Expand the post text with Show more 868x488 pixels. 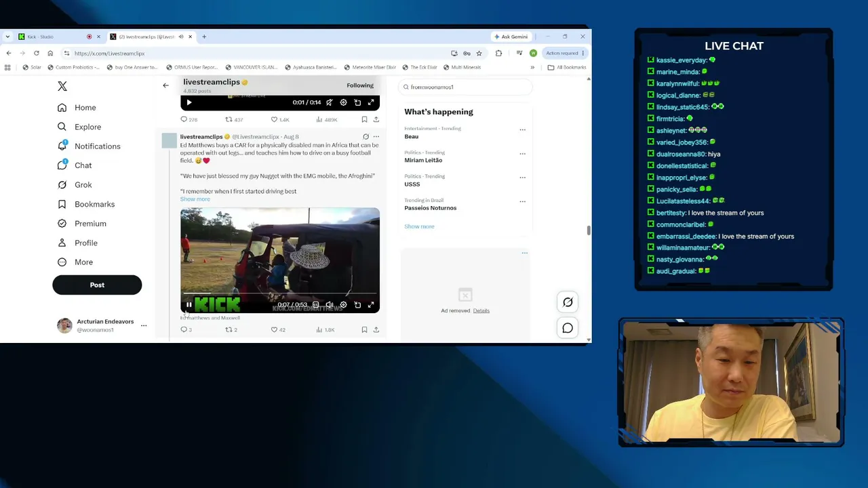pos(195,199)
